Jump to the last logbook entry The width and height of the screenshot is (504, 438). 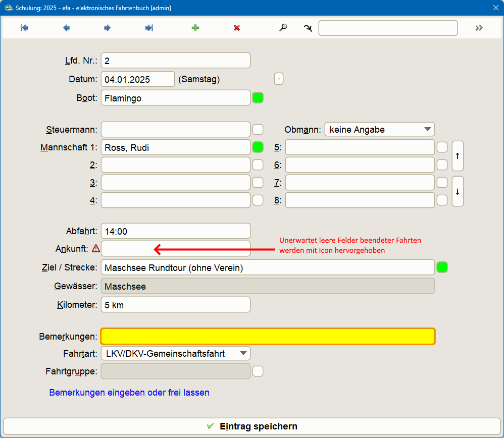click(x=148, y=28)
